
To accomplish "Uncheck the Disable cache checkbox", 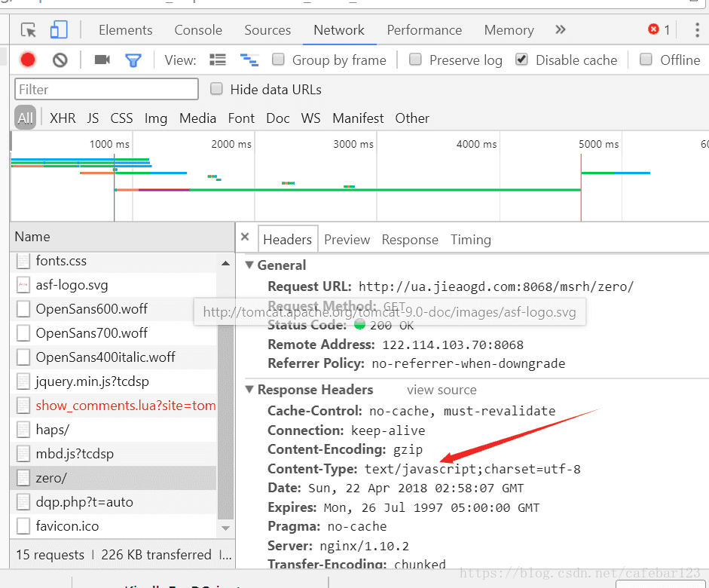I will point(521,60).
